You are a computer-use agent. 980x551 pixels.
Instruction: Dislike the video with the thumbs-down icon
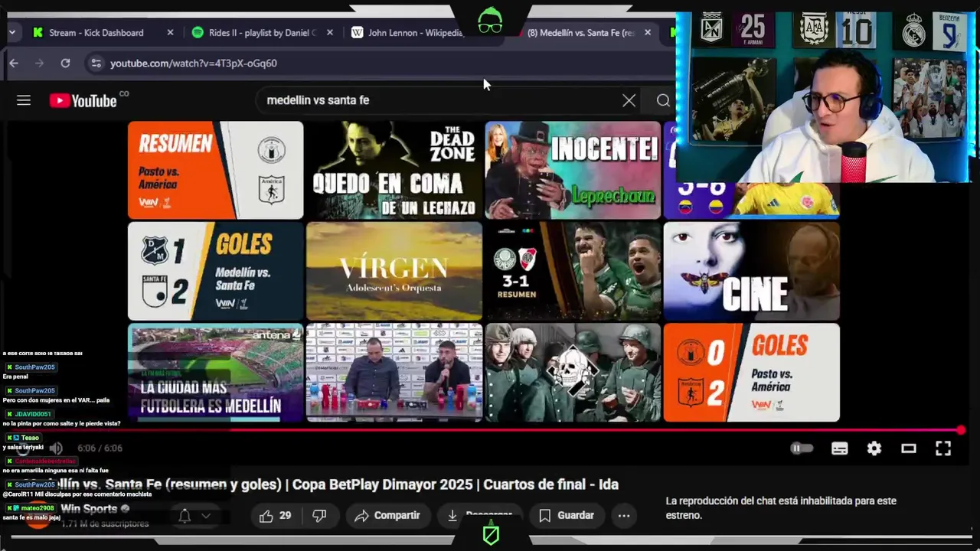(320, 516)
